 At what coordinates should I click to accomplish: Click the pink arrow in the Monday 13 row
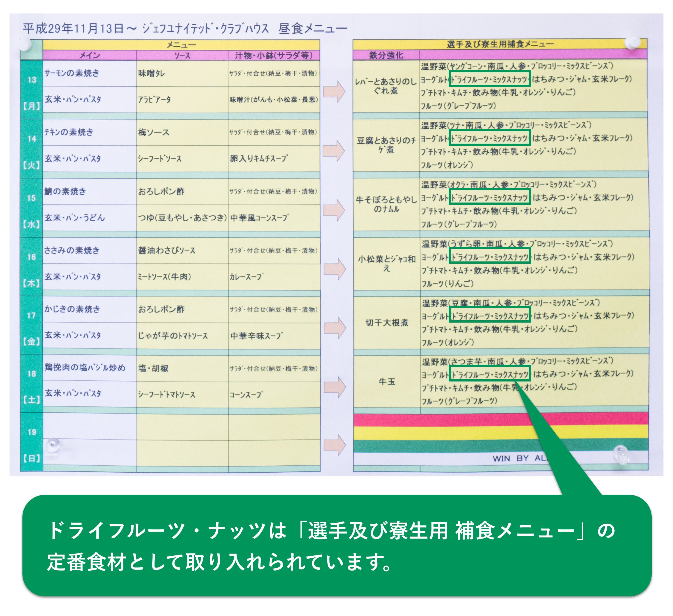click(334, 91)
